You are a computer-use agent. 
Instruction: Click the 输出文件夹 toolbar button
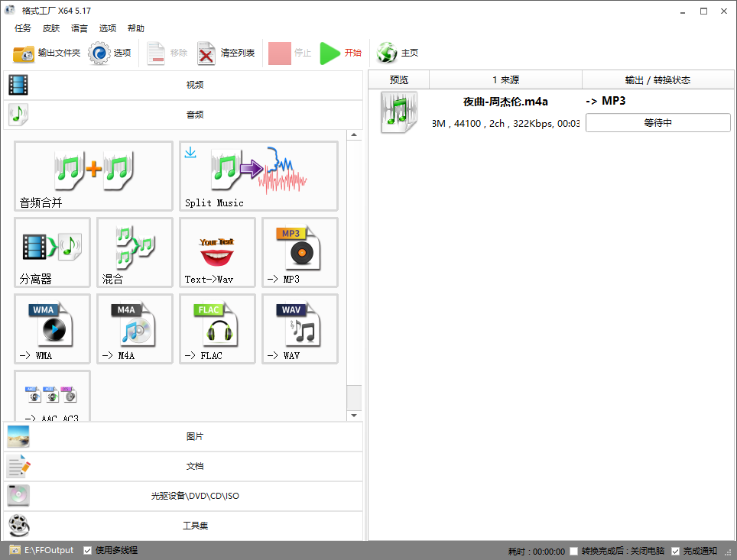click(x=47, y=53)
